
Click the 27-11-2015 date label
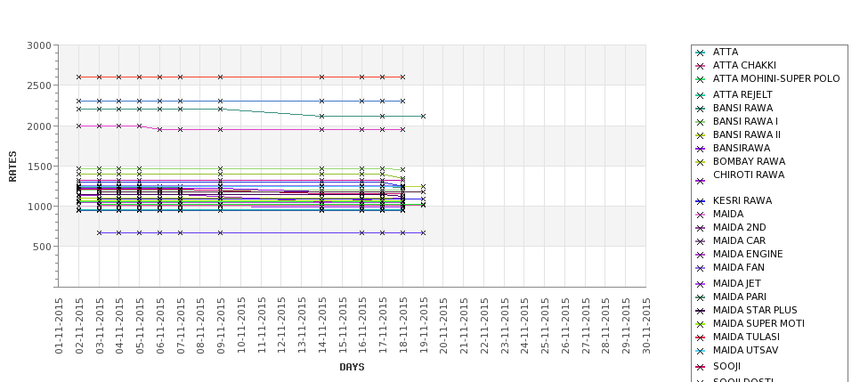pyautogui.click(x=585, y=326)
